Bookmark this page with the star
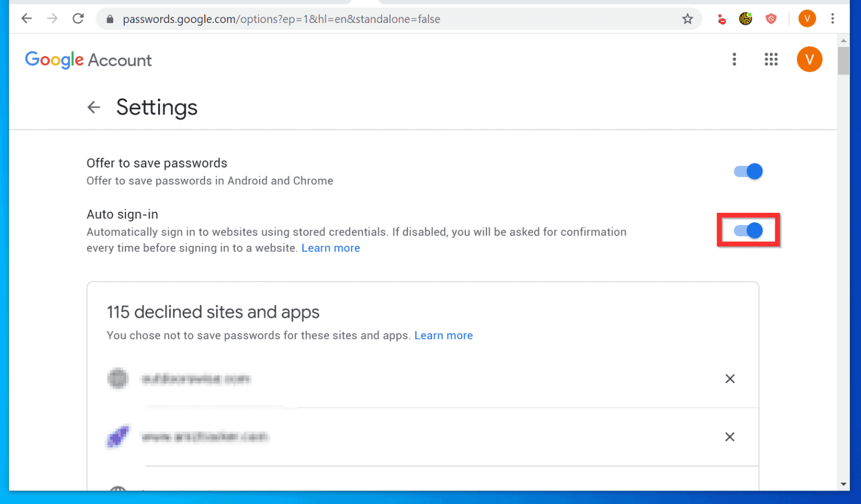Viewport: 861px width, 504px height. 687,18
